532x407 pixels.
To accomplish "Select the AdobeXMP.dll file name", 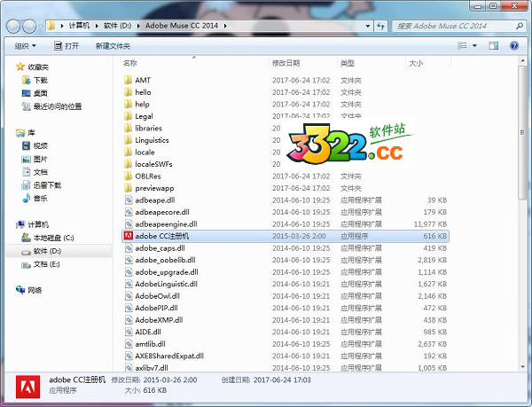I will coord(159,320).
